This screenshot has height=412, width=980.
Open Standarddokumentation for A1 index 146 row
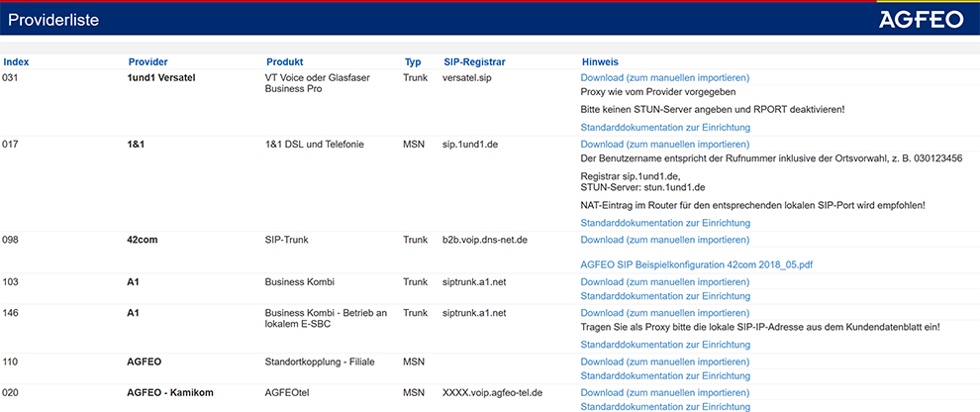665,345
